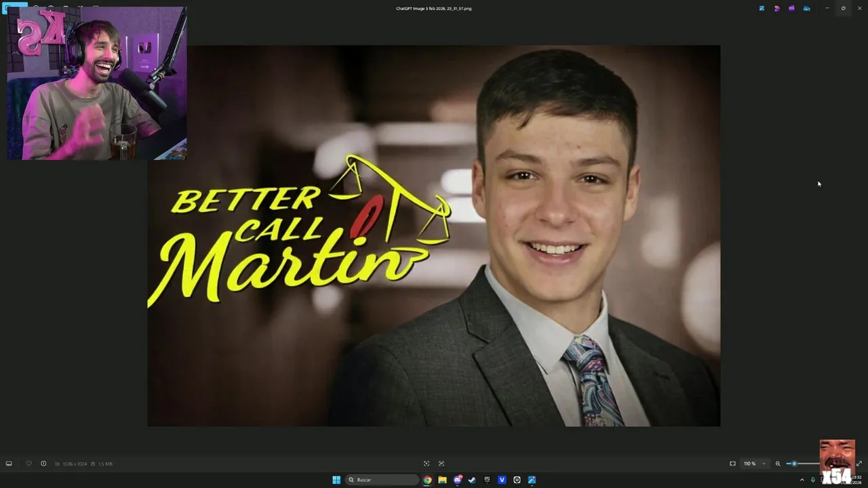Toggle the filmstrip view in the bottom bar

pyautogui.click(x=9, y=464)
